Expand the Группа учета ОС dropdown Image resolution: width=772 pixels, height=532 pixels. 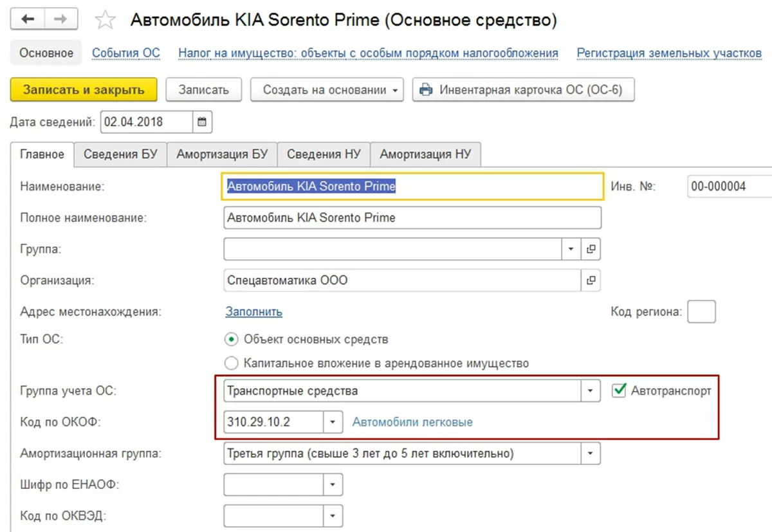pyautogui.click(x=590, y=390)
